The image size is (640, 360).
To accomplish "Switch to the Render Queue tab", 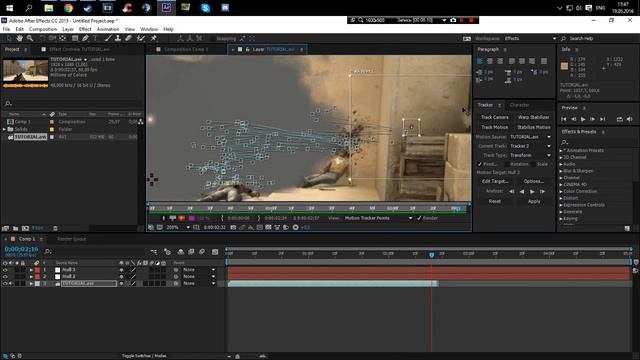I will tap(71, 239).
